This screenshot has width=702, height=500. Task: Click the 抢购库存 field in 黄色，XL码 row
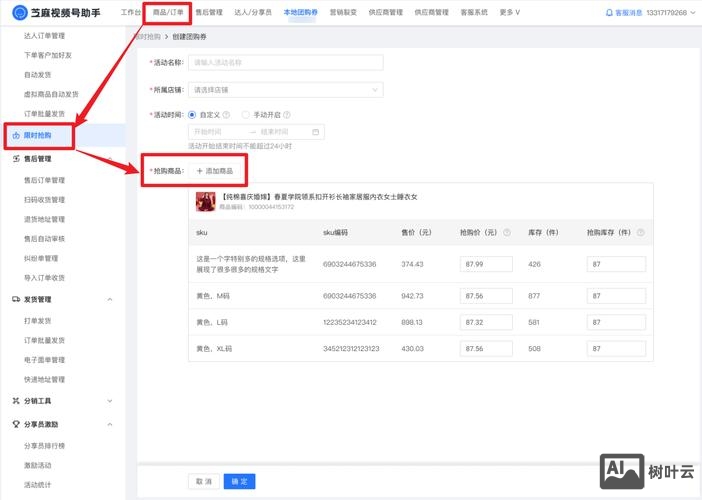[x=616, y=349]
